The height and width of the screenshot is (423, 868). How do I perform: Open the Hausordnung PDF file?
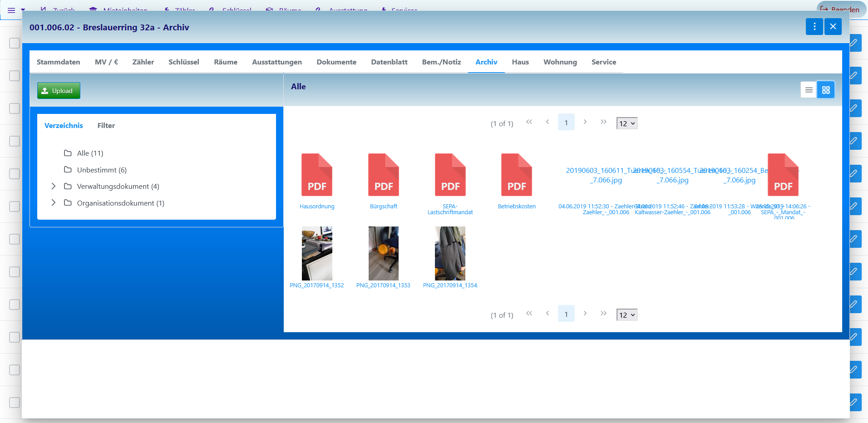317,175
